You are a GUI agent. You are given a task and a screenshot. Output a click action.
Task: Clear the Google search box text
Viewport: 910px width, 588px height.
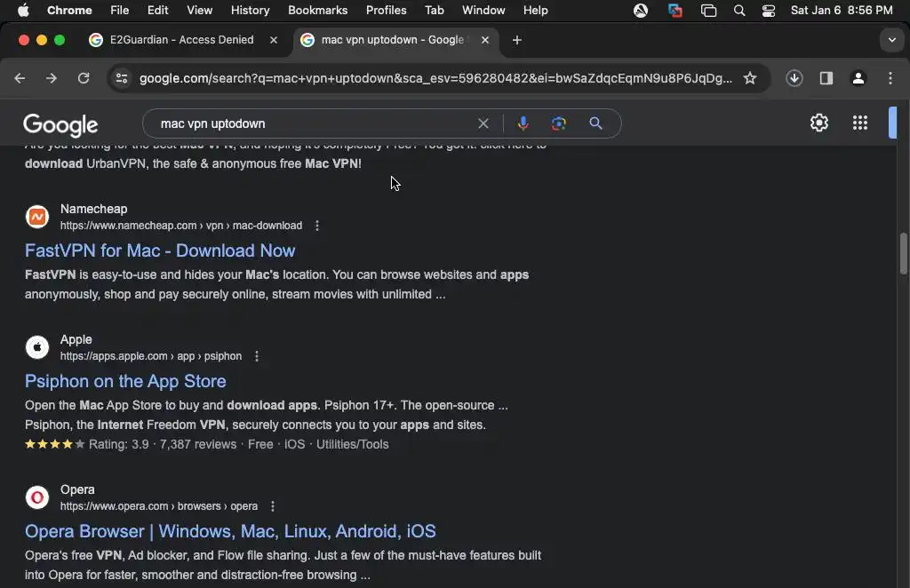[x=483, y=123]
